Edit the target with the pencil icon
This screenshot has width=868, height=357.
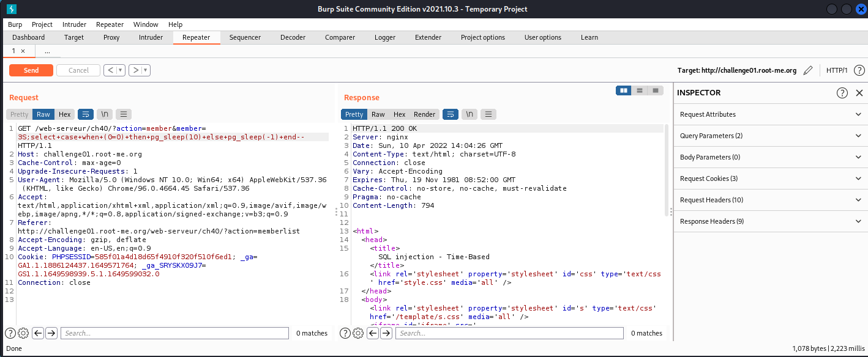(808, 70)
